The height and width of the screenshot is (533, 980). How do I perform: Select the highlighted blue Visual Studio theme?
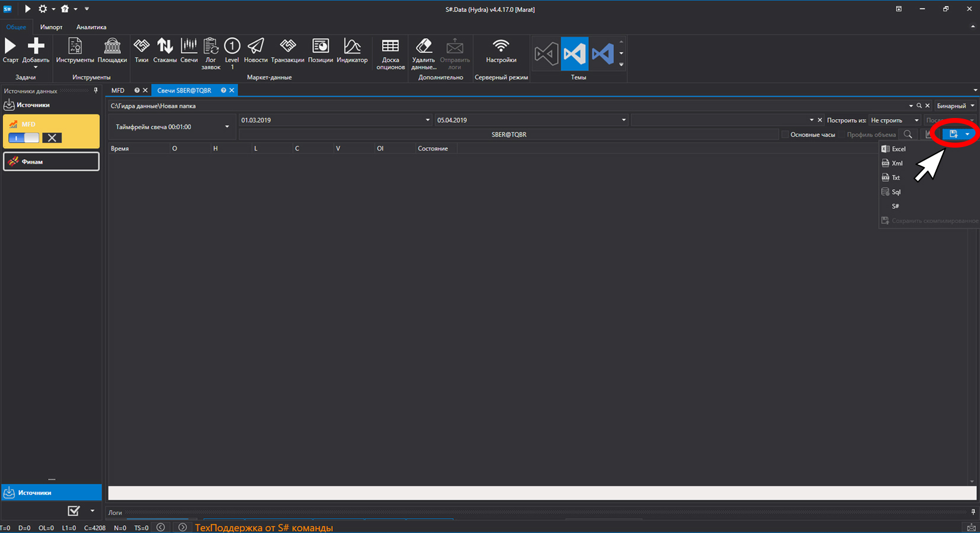click(x=575, y=54)
